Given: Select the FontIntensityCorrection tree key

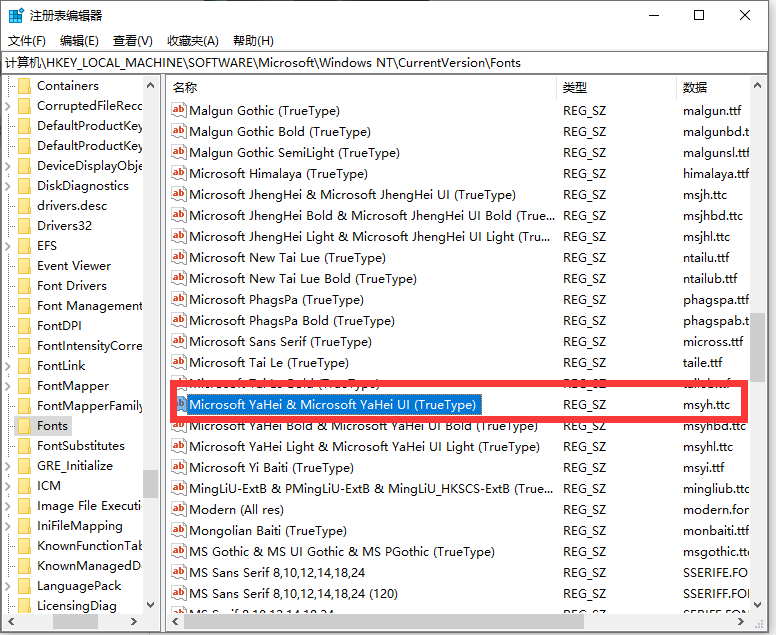Looking at the screenshot, I should [x=90, y=346].
